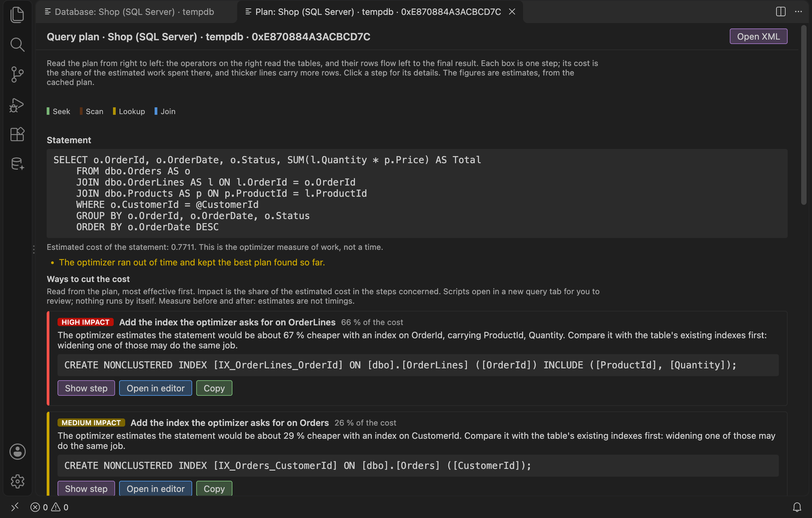The height and width of the screenshot is (518, 812).
Task: Click the remote window status icon
Action: point(15,507)
